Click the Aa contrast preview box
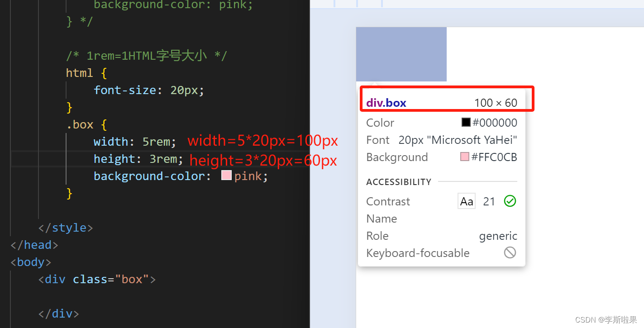The width and height of the screenshot is (644, 328). point(467,201)
